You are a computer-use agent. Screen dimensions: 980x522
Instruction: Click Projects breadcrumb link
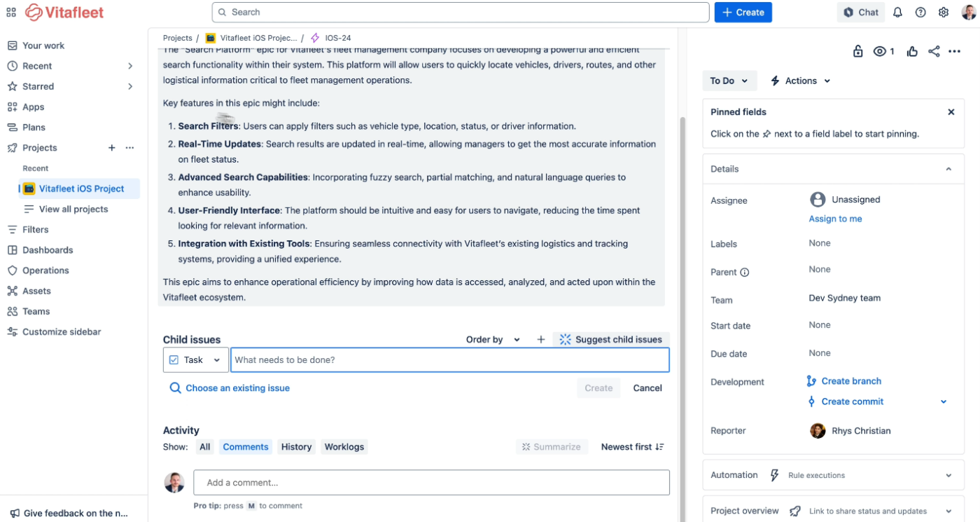point(177,38)
